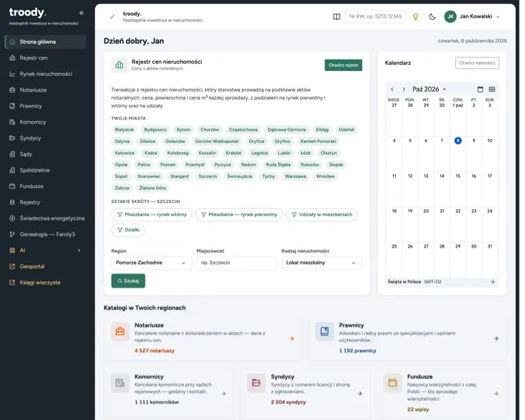Open the book guide icon in header
The height and width of the screenshot is (420, 525).
[337, 16]
